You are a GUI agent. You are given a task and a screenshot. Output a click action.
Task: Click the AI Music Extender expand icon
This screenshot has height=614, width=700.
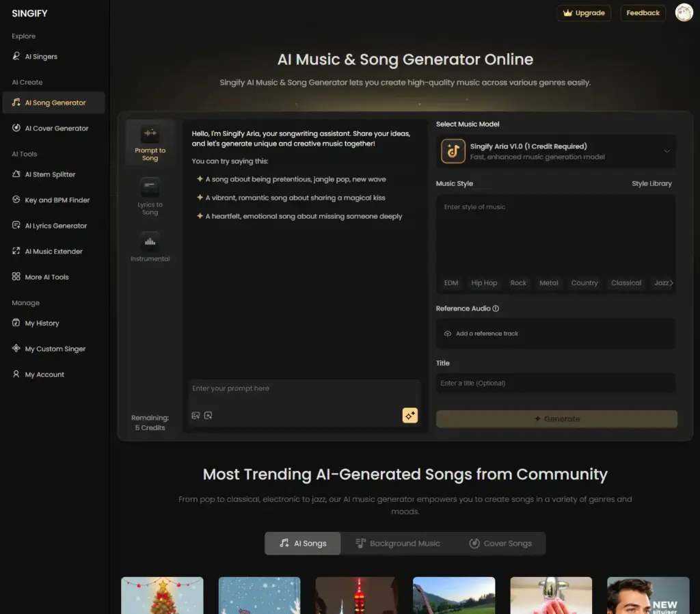(x=16, y=251)
